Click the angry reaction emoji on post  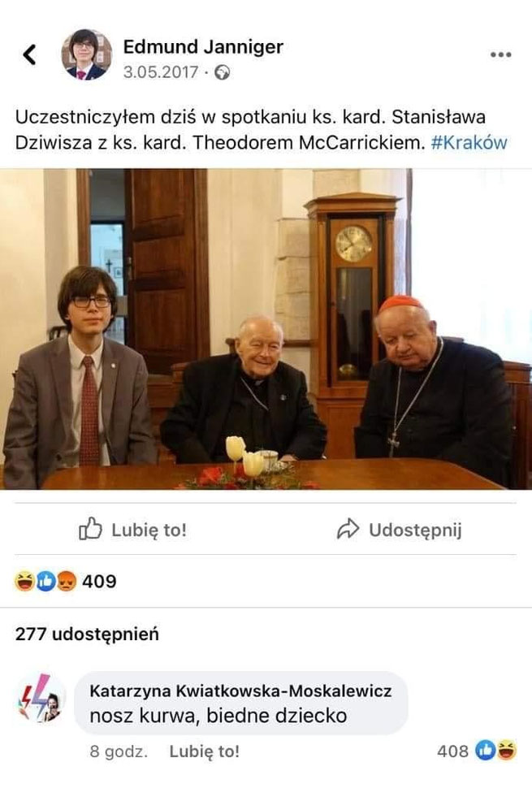click(x=67, y=581)
